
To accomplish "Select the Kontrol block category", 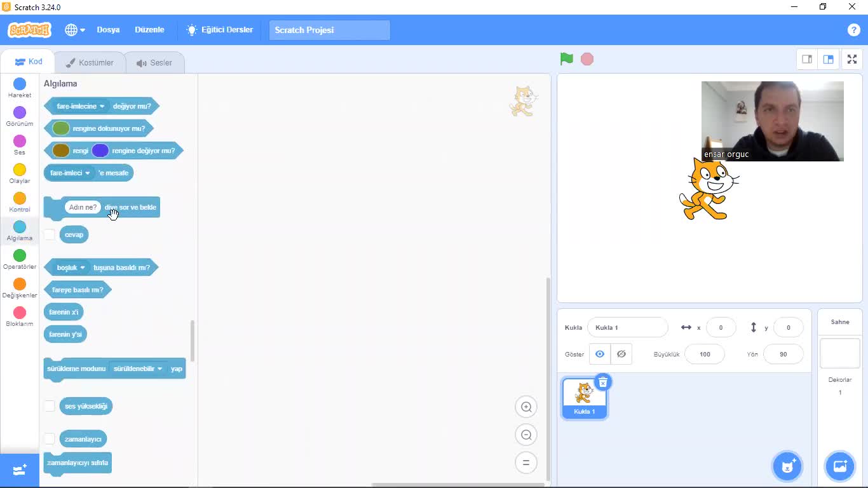I will coord(20,202).
